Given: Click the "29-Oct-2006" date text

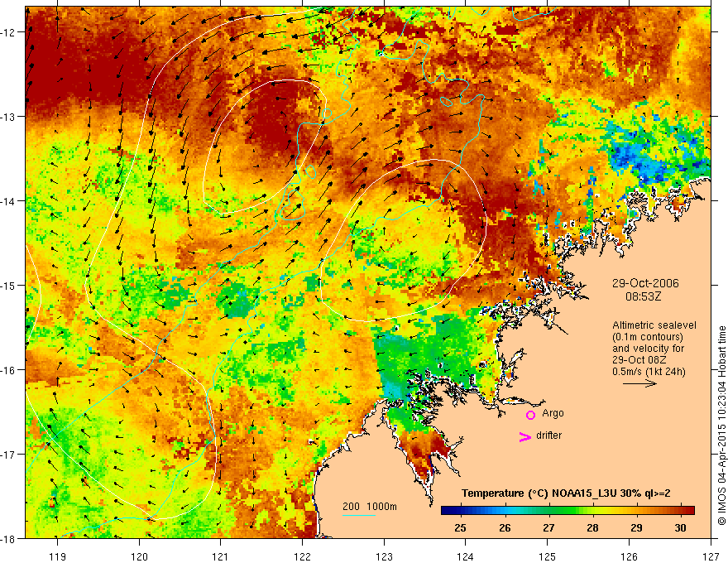Looking at the screenshot, I should click(x=645, y=283).
